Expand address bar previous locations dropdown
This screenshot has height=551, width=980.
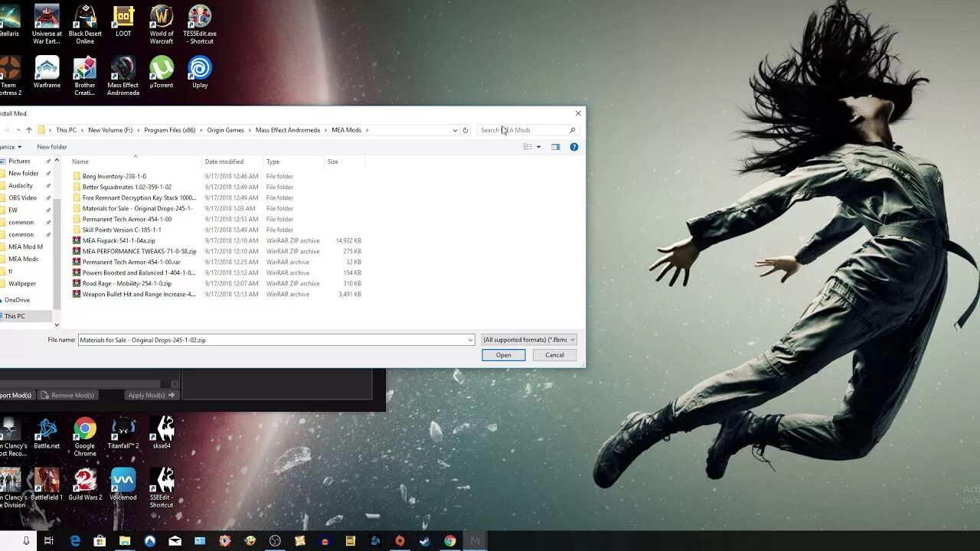click(x=455, y=130)
